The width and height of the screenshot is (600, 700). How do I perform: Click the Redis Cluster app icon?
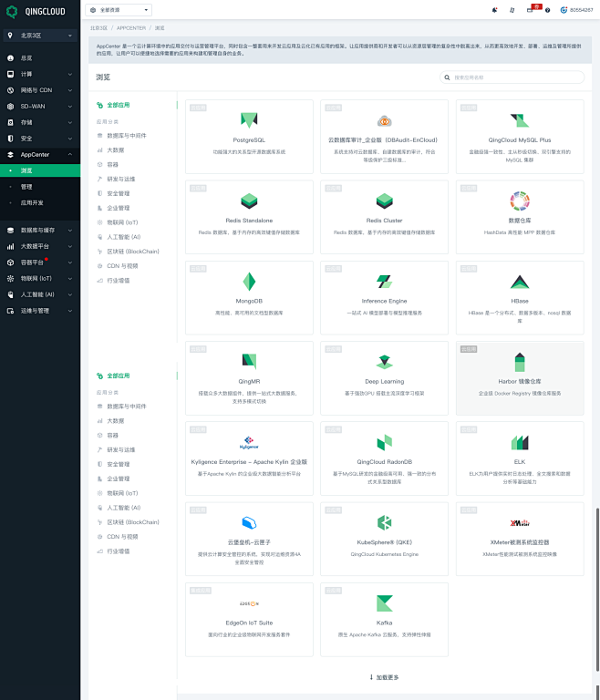tap(384, 201)
